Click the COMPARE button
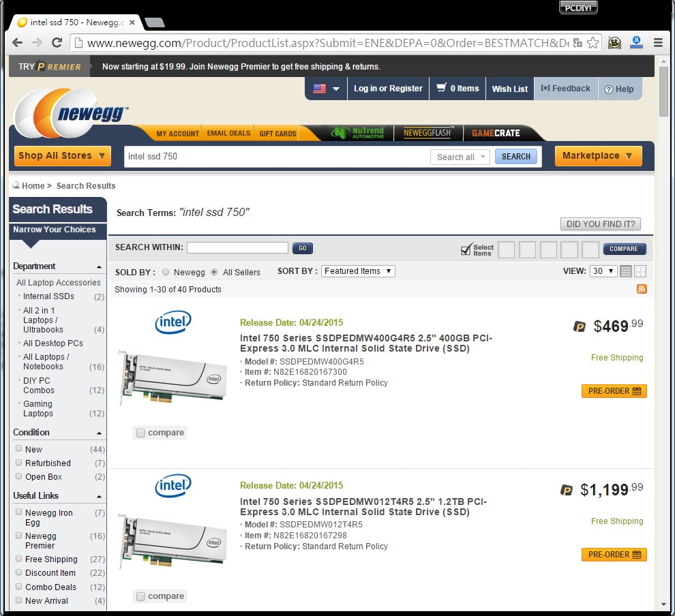The width and height of the screenshot is (675, 616). [x=624, y=249]
